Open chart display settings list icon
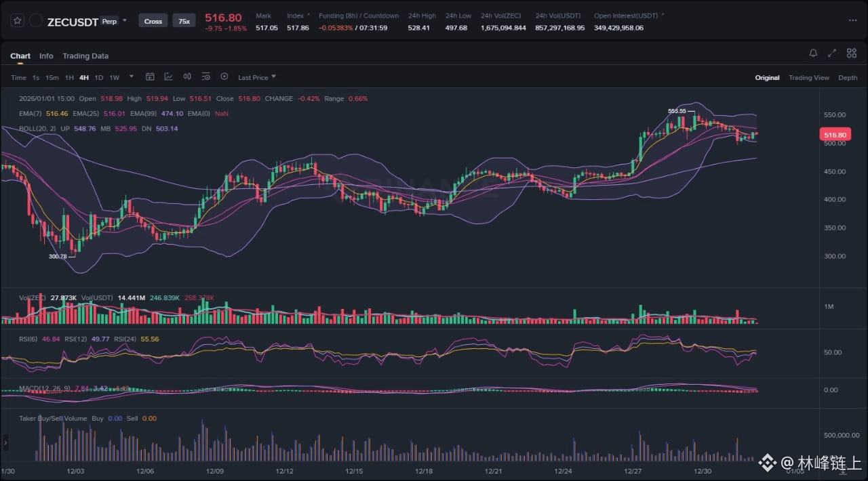The height and width of the screenshot is (481, 868). 205,77
